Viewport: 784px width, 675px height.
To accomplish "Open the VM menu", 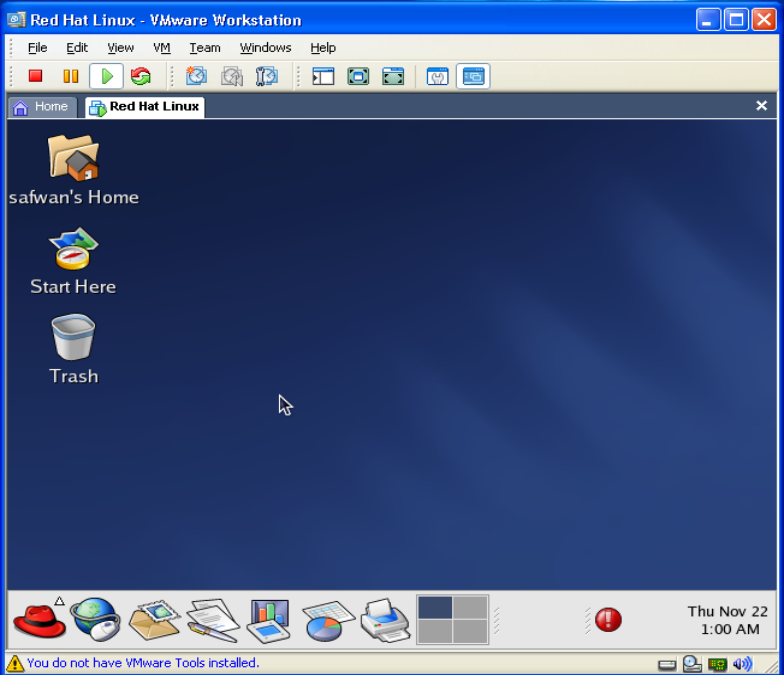I will pyautogui.click(x=161, y=48).
